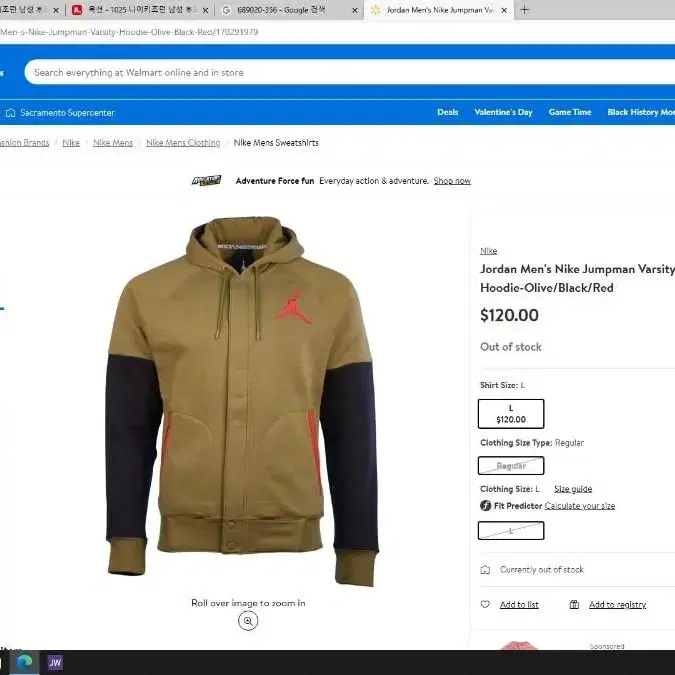
Task: Click the Out of stock text
Action: point(511,347)
